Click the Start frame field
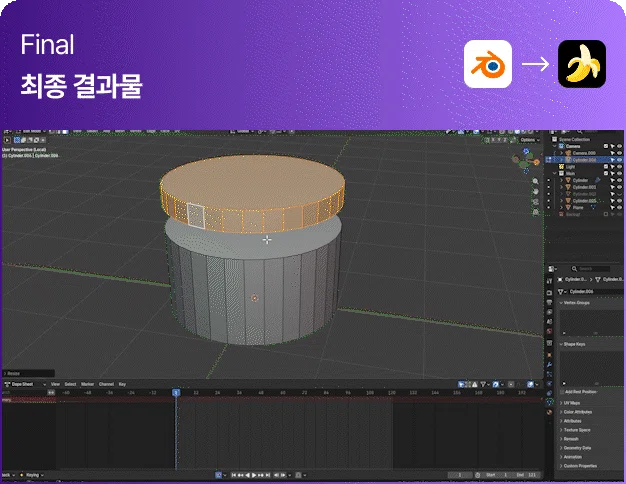The width and height of the screenshot is (626, 484). pos(496,475)
